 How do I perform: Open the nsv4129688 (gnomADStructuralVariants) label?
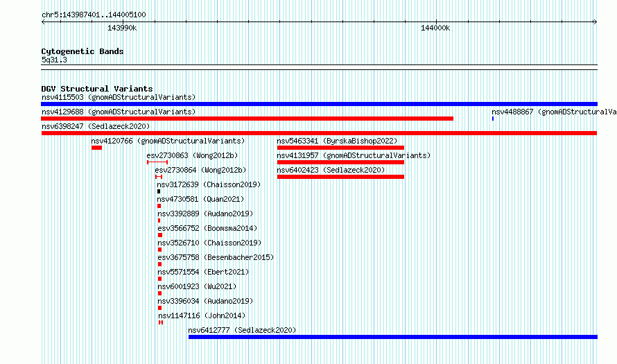[x=119, y=112]
